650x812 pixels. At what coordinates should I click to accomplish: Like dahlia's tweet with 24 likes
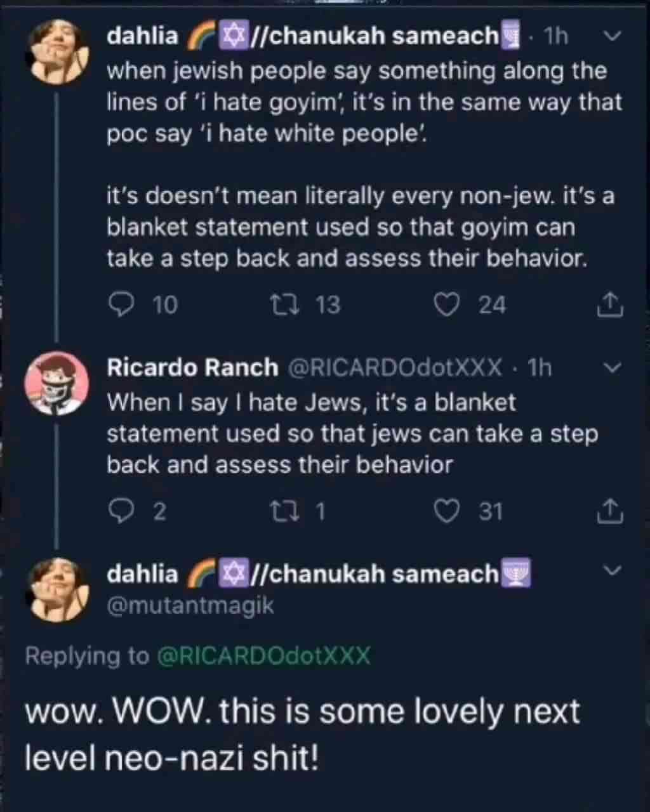pyautogui.click(x=446, y=305)
